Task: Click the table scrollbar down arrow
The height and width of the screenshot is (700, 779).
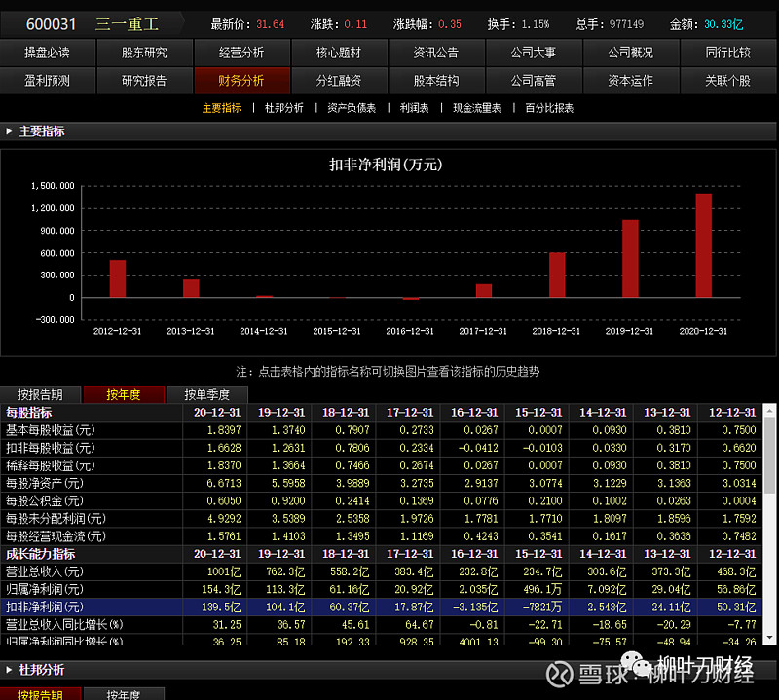Action: (x=769, y=638)
